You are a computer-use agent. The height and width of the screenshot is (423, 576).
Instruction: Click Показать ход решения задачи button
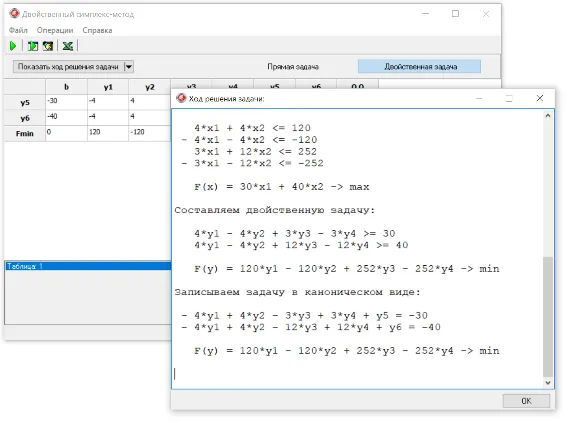(69, 67)
